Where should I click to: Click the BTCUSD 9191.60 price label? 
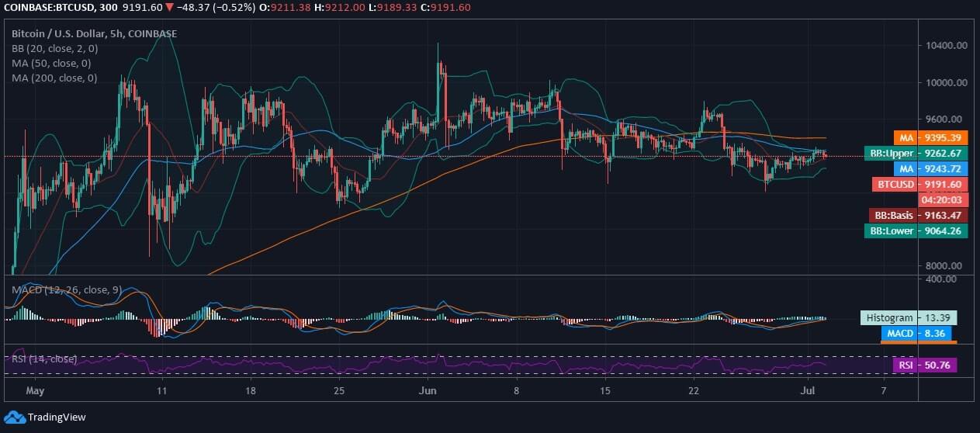pos(920,184)
